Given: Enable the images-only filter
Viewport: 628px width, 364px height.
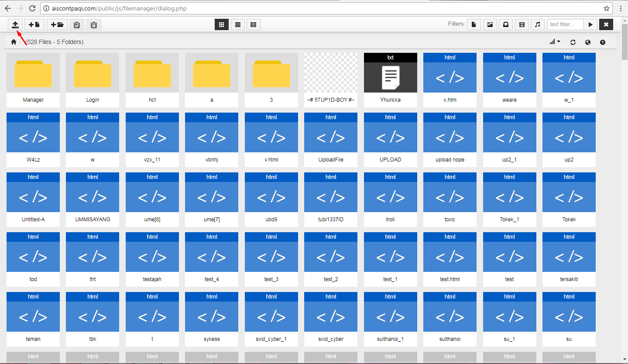Looking at the screenshot, I should point(490,24).
